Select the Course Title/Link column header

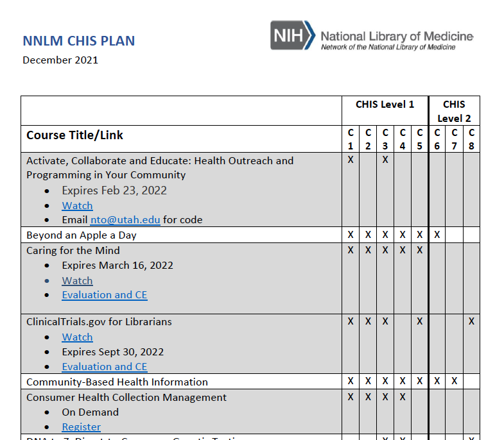pyautogui.click(x=74, y=135)
